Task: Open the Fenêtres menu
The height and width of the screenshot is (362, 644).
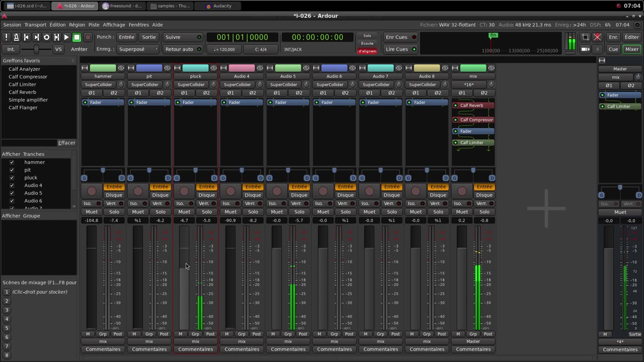Action: tap(139, 25)
